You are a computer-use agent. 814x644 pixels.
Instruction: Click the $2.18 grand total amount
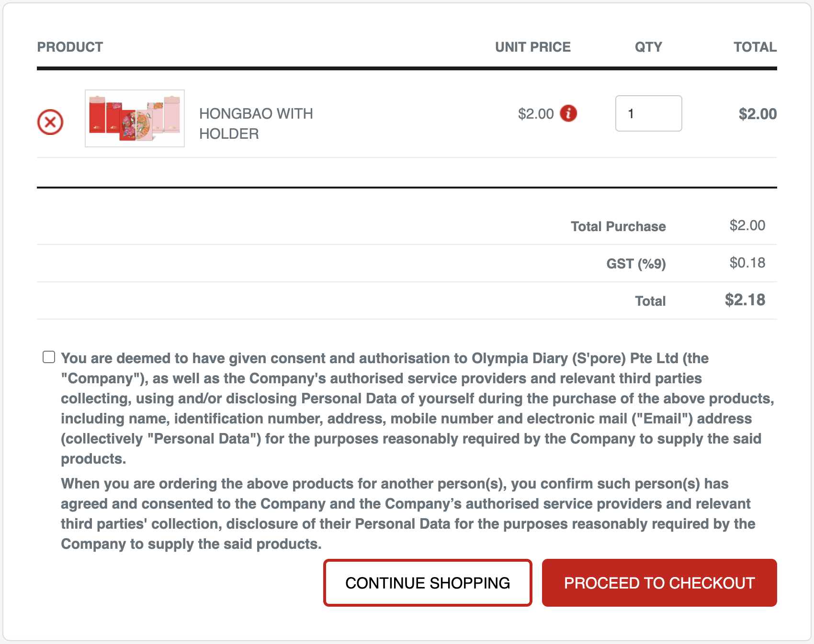745,300
